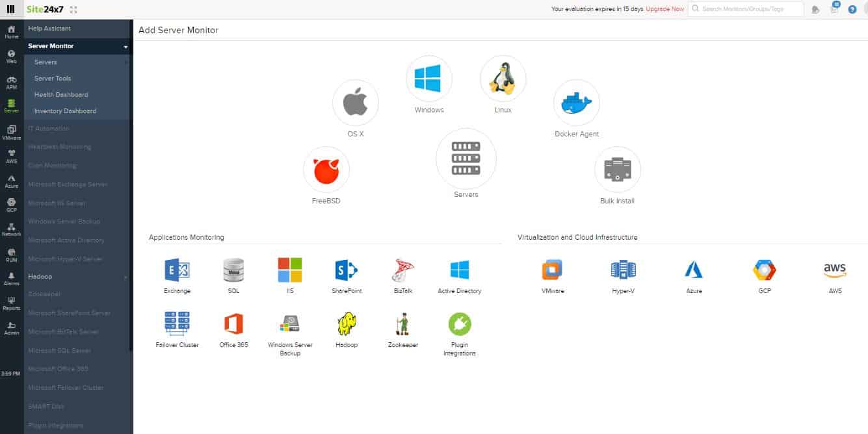
Task: Click the Windows Server Backup application icon
Action: point(290,324)
